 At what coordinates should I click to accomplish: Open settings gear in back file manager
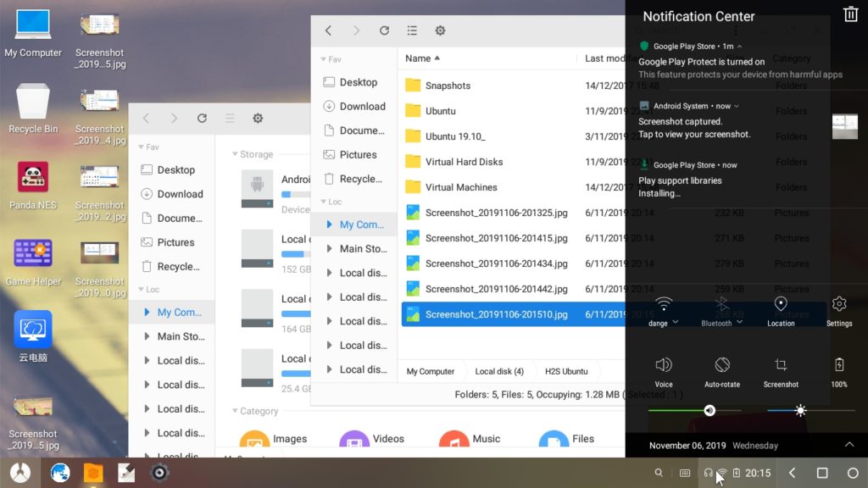258,118
